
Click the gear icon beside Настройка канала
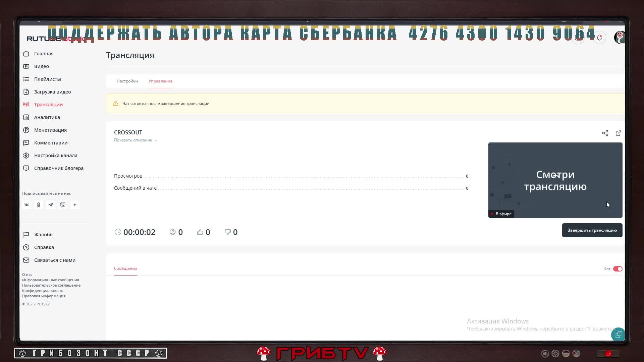point(26,156)
